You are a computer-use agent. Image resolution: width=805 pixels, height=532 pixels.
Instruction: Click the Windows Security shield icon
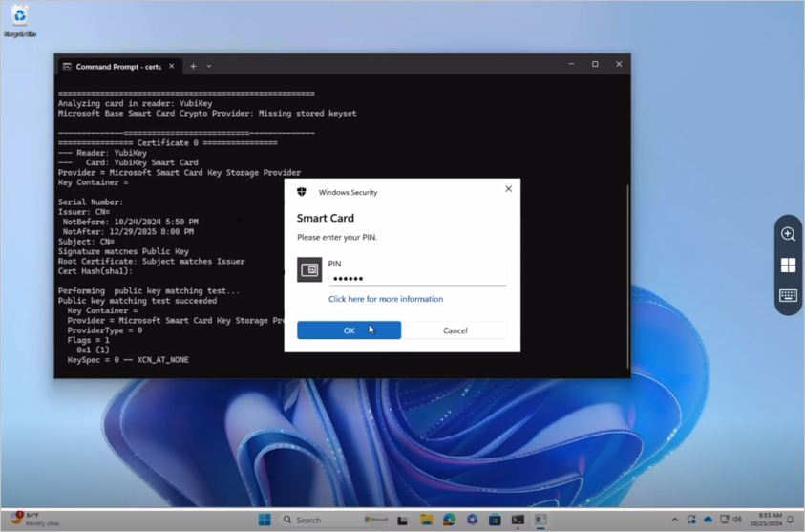(302, 192)
